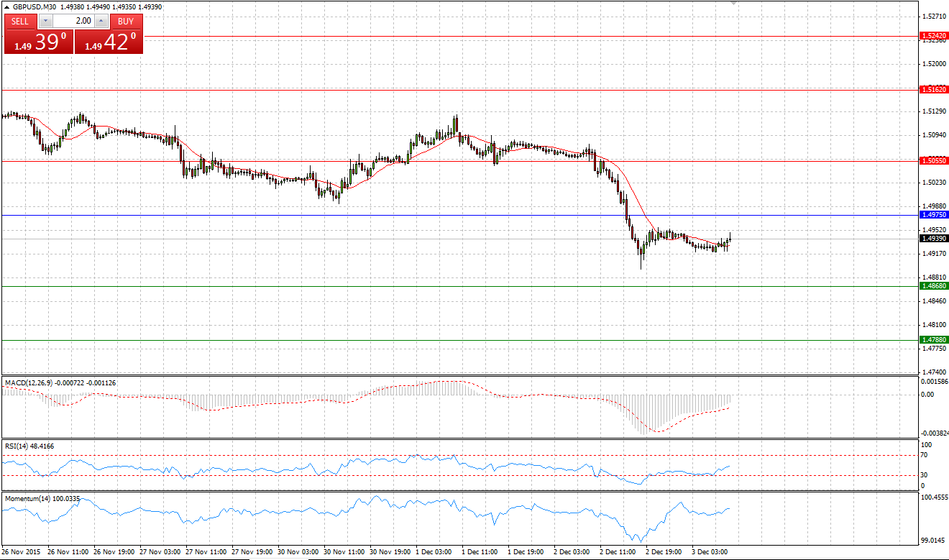
Task: Click the 1.52710 price scale value
Action: (934, 16)
